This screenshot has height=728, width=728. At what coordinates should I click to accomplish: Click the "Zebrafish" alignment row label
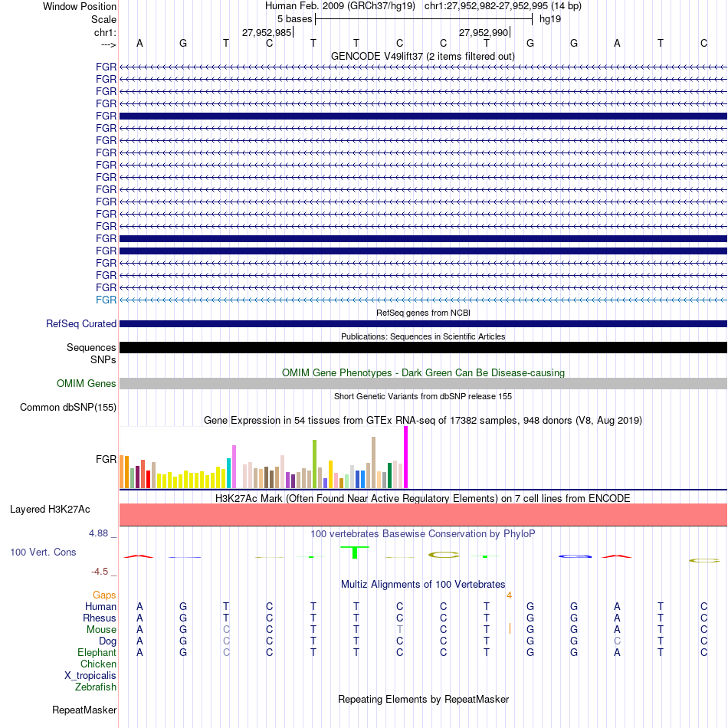pyautogui.click(x=96, y=687)
